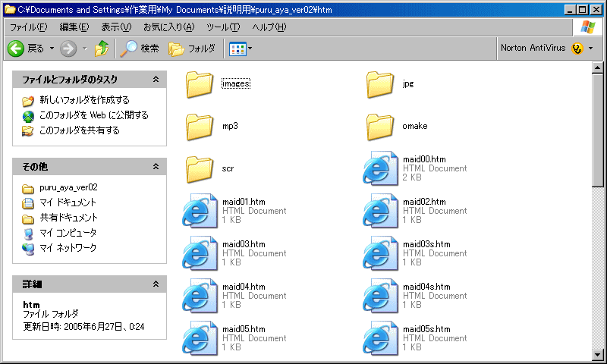Click the publish to Web globe icon
This screenshot has width=607, height=364.
(x=28, y=116)
